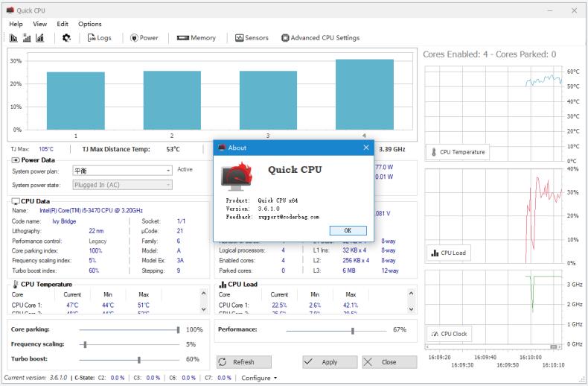Click OK in the About dialog
Screen dimensions: 588x386
348,230
